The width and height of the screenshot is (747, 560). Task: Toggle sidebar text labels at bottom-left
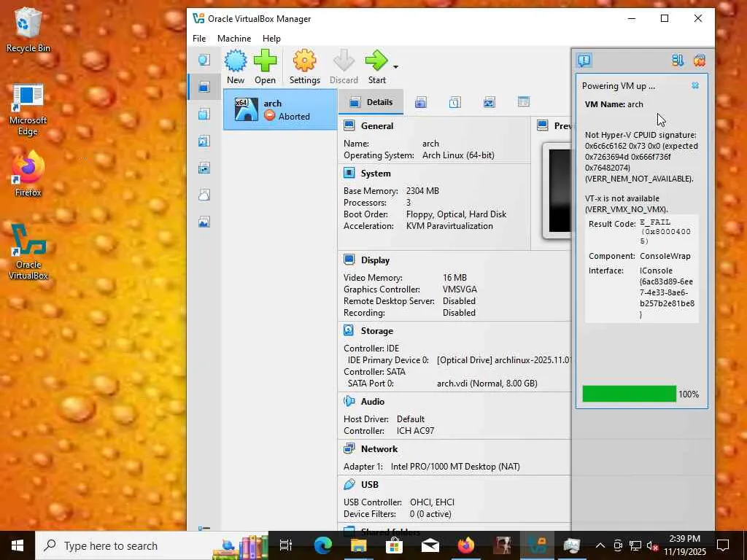click(x=204, y=528)
